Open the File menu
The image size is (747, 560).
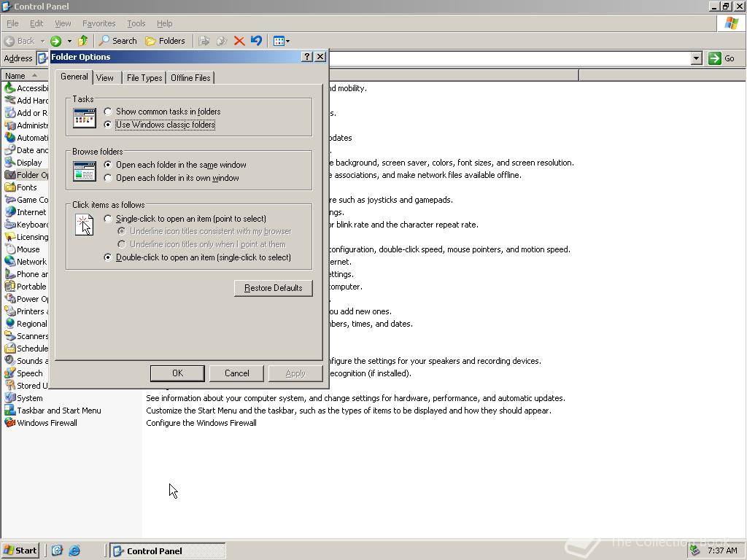(12, 23)
